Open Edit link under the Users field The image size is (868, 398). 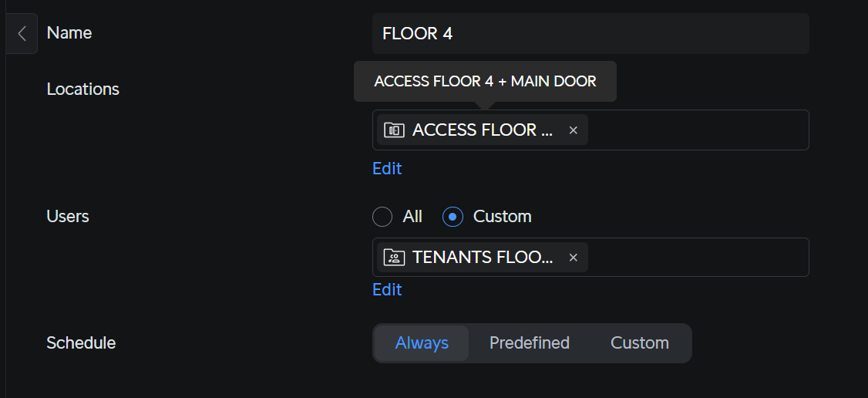(x=387, y=289)
